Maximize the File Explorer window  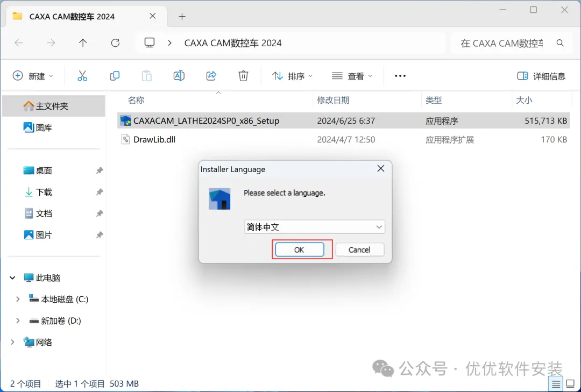point(533,10)
